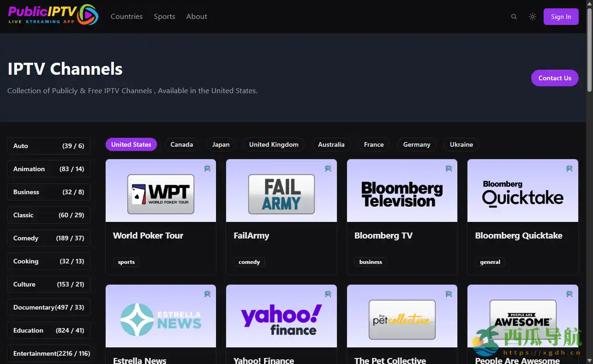Toggle the light/dark theme sun icon
Image resolution: width=593 pixels, height=364 pixels.
(x=533, y=17)
